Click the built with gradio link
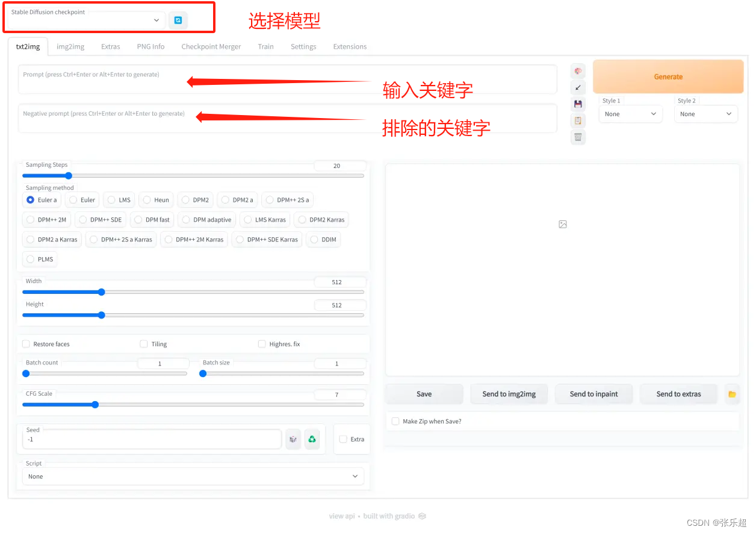Viewport: 756px width, 533px height. (x=394, y=516)
